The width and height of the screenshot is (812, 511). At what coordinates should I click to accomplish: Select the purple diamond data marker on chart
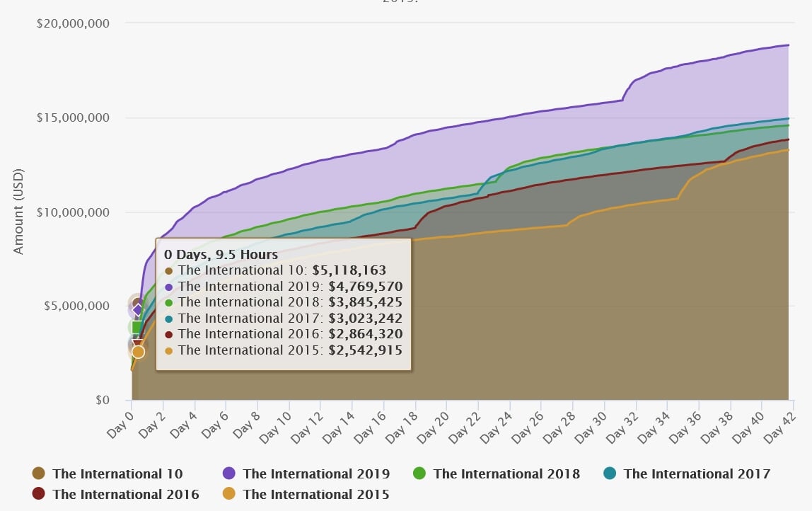click(138, 310)
